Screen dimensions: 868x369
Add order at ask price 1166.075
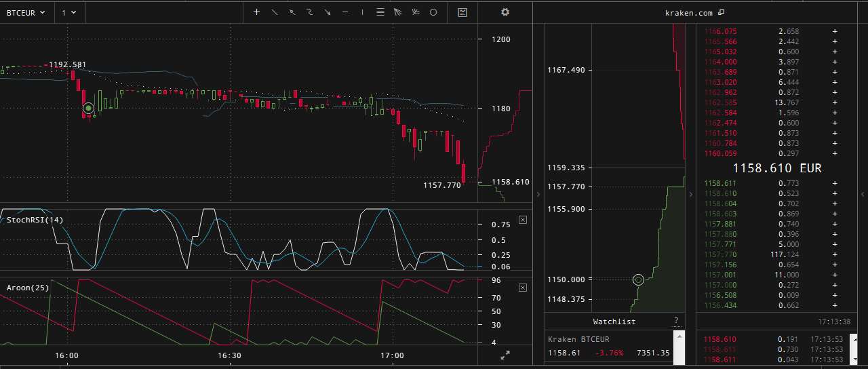[x=835, y=31]
